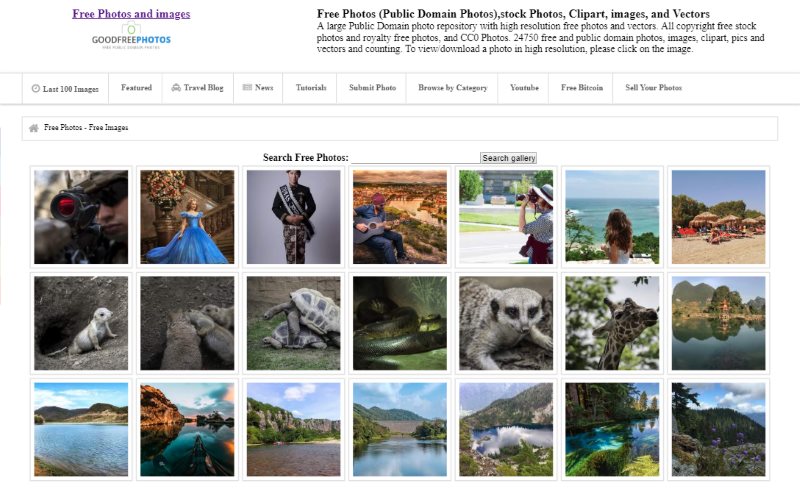Click the car icon beside Travel Blog
Screen dimensions: 800x500
tap(176, 88)
